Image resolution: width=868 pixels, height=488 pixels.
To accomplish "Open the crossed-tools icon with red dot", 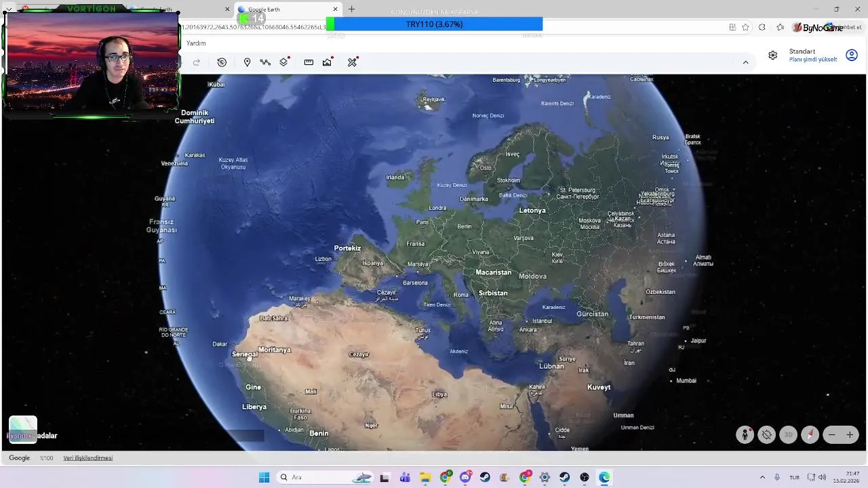I will 353,62.
